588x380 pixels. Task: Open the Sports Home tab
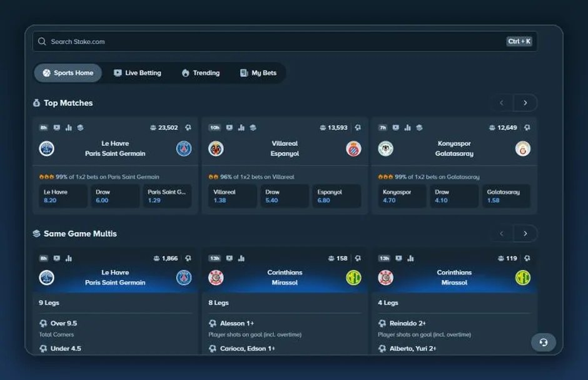[x=68, y=73]
